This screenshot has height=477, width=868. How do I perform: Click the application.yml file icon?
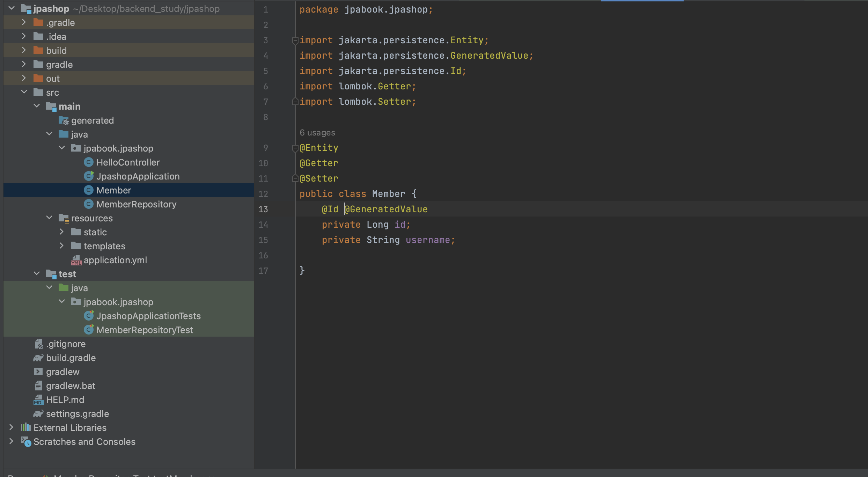(x=76, y=260)
